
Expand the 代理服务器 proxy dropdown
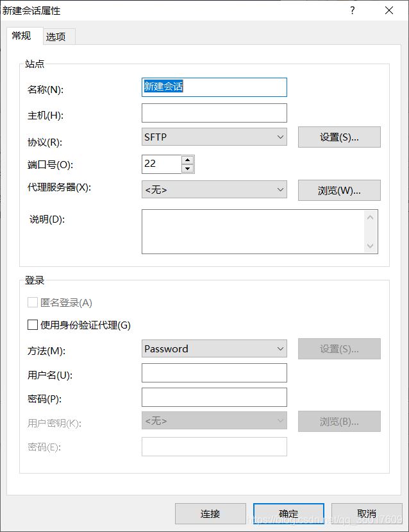click(x=214, y=190)
